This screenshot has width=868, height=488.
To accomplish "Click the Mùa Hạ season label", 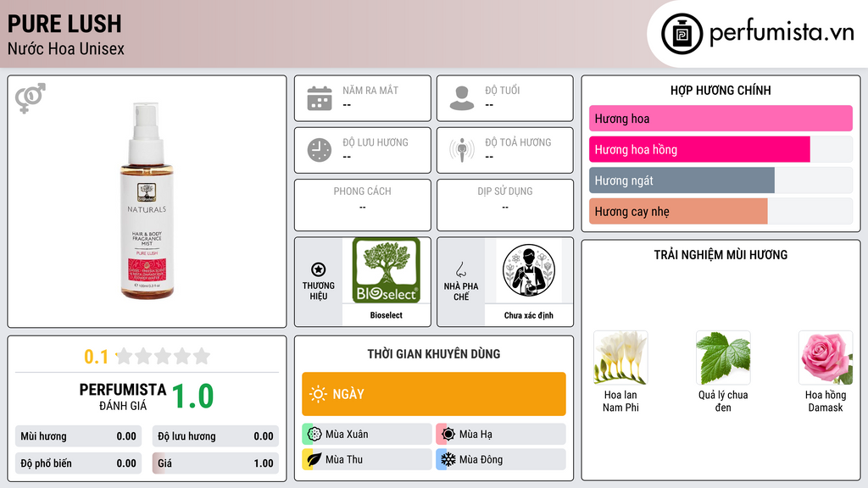I will (x=476, y=435).
